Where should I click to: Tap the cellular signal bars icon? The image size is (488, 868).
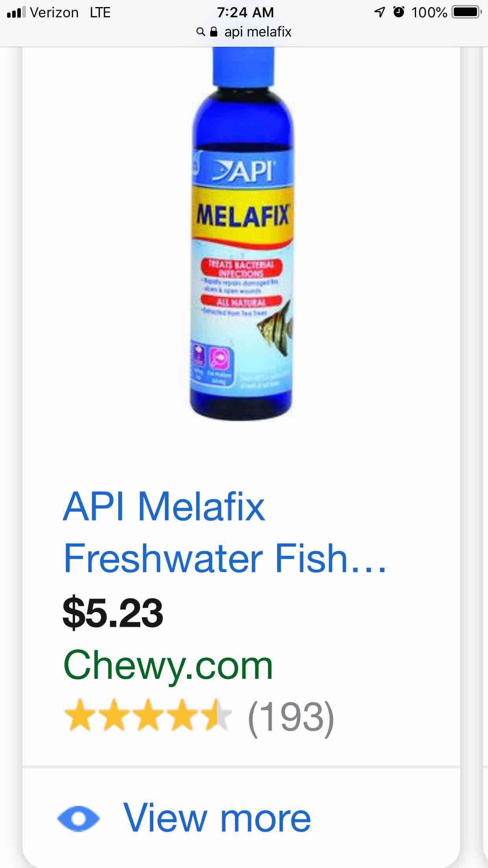[16, 13]
